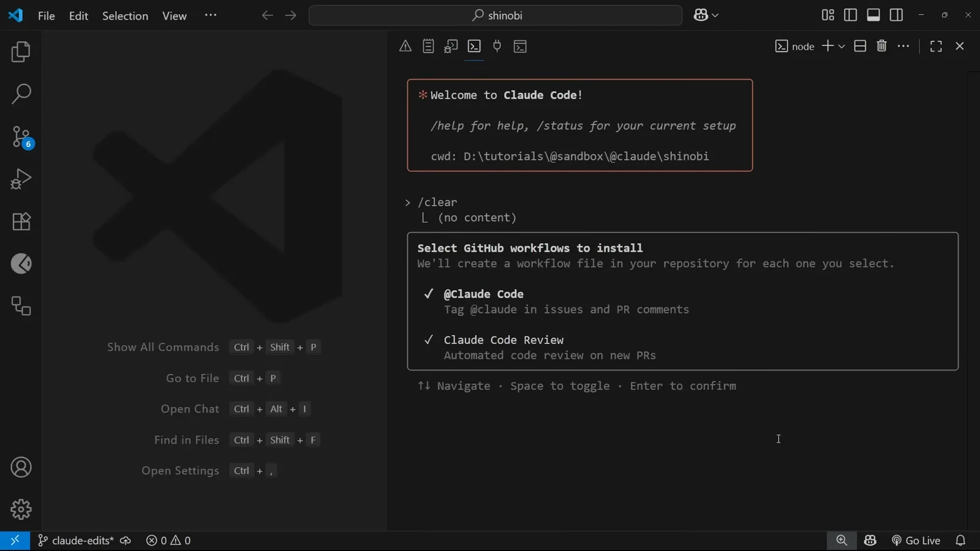Open the bottom tree-structure icon in activity bar
Screen dimensions: 980x551
click(21, 306)
